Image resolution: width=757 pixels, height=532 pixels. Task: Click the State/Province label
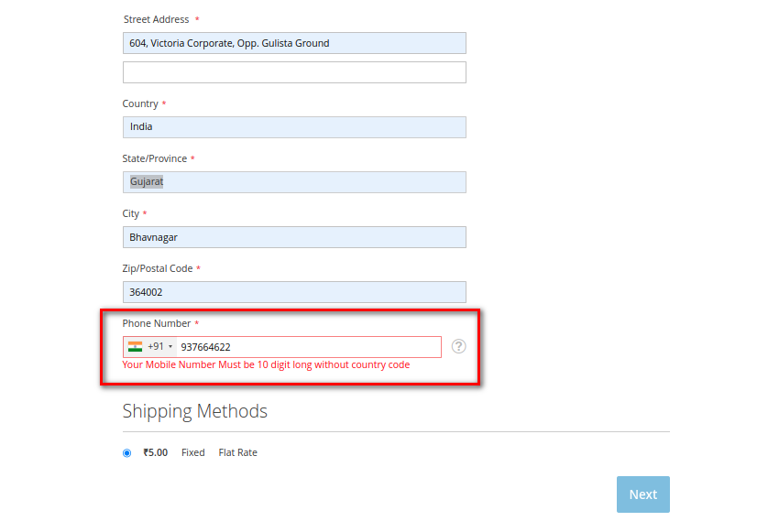(154, 158)
